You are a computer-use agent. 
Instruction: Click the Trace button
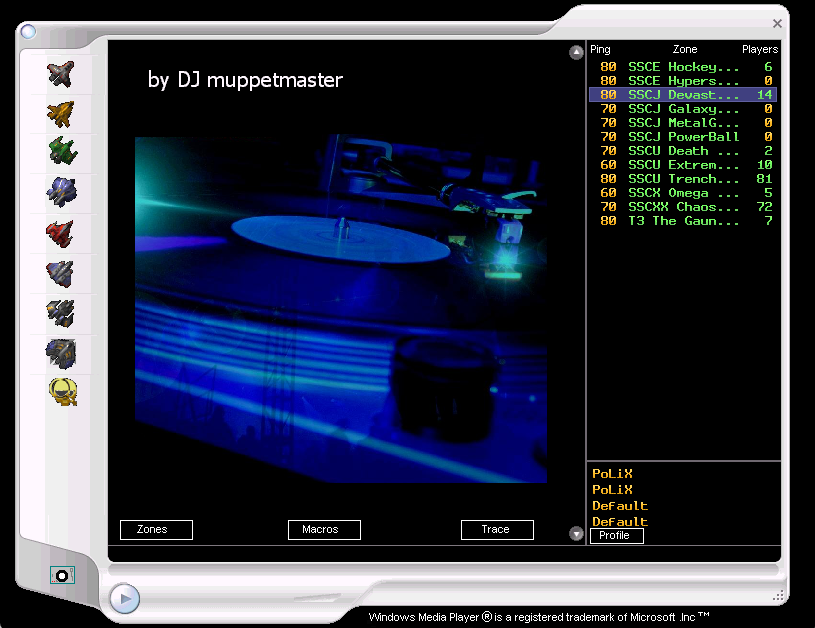pos(497,530)
